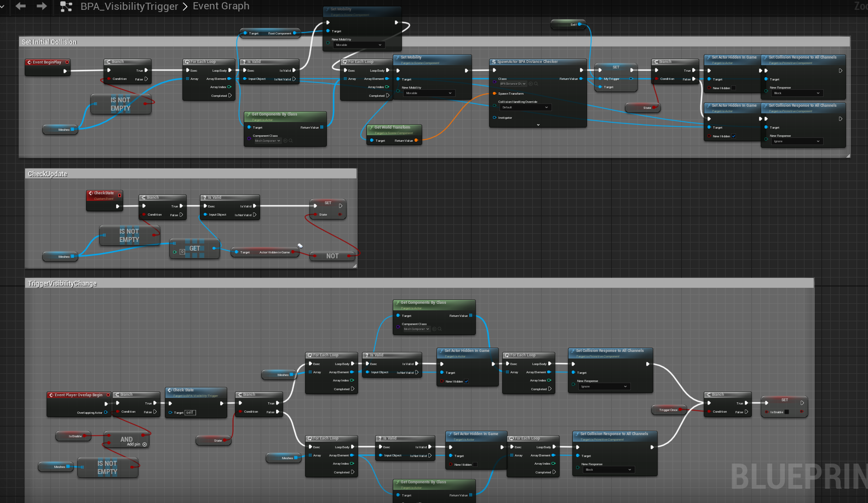Click the forward navigation arrow
The image size is (868, 503).
[x=42, y=6]
